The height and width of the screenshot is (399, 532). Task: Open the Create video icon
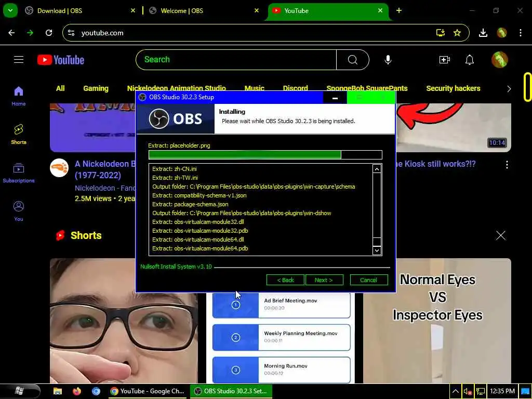[x=445, y=60]
